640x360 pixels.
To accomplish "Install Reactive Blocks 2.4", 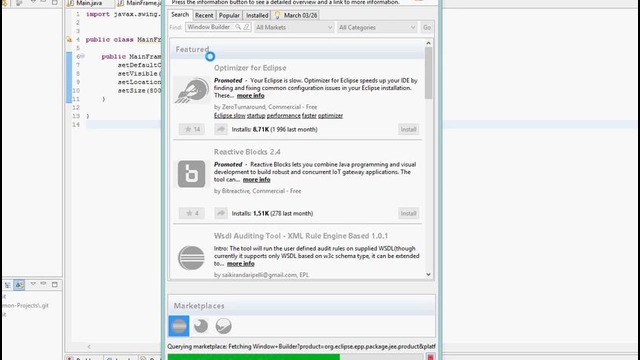I will [408, 213].
